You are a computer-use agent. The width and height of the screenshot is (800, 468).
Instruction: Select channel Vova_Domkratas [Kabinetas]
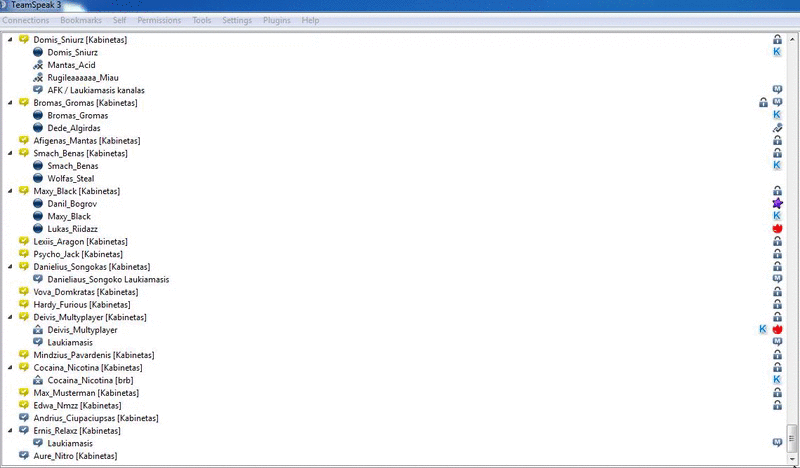click(86, 292)
